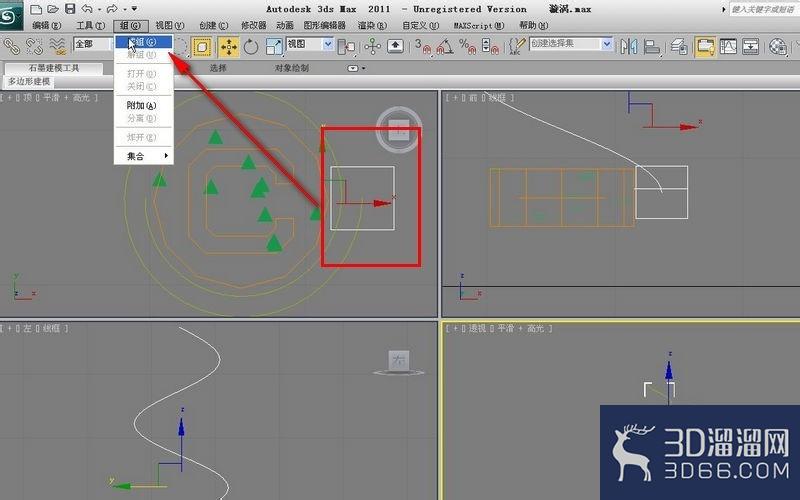The width and height of the screenshot is (800, 500).
Task: Open the 创建选择集 named selection dropdown
Action: [x=570, y=44]
